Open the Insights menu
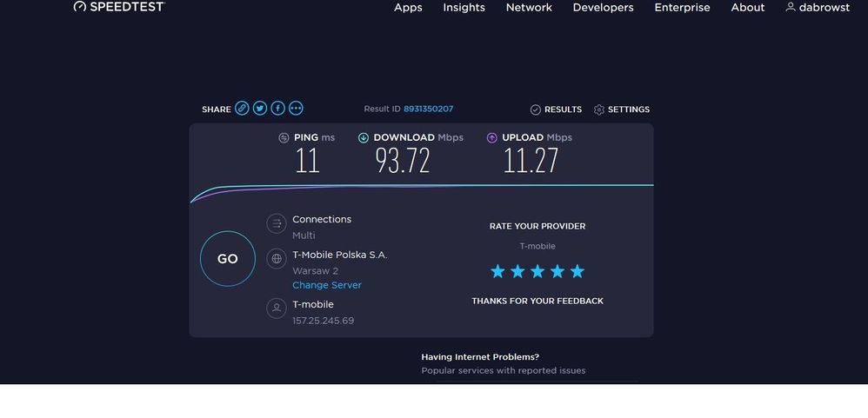The height and width of the screenshot is (418, 868). point(464,7)
